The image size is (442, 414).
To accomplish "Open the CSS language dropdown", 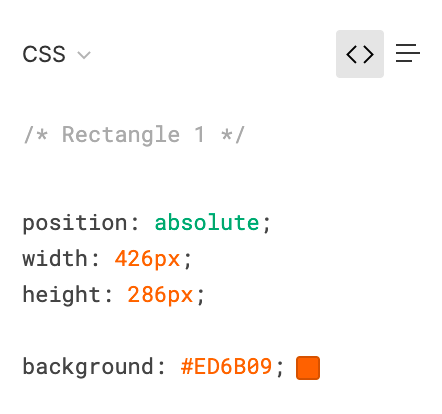I will [x=56, y=54].
